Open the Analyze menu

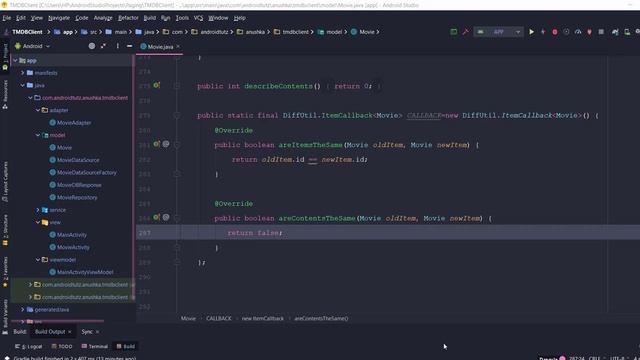(x=103, y=18)
